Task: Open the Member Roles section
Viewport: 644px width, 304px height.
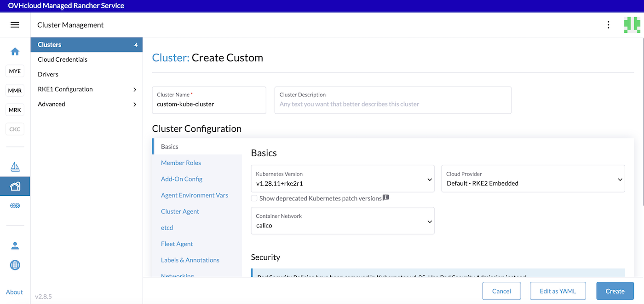Action: click(181, 163)
